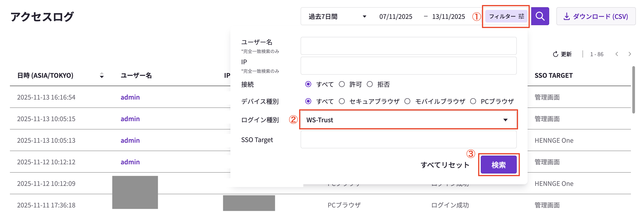This screenshot has height=214, width=644.
Task: Choose PCブラウザ device type option
Action: click(473, 101)
